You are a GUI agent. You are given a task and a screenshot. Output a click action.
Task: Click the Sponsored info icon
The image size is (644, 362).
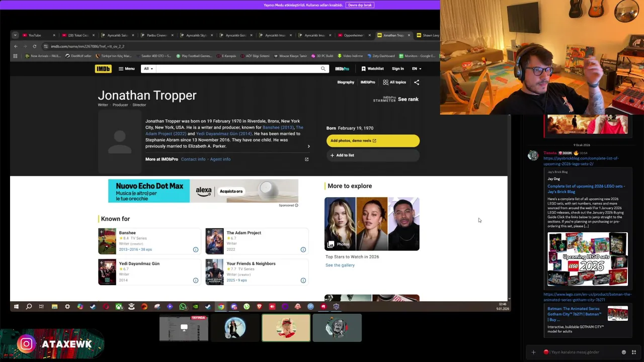pos(296,205)
